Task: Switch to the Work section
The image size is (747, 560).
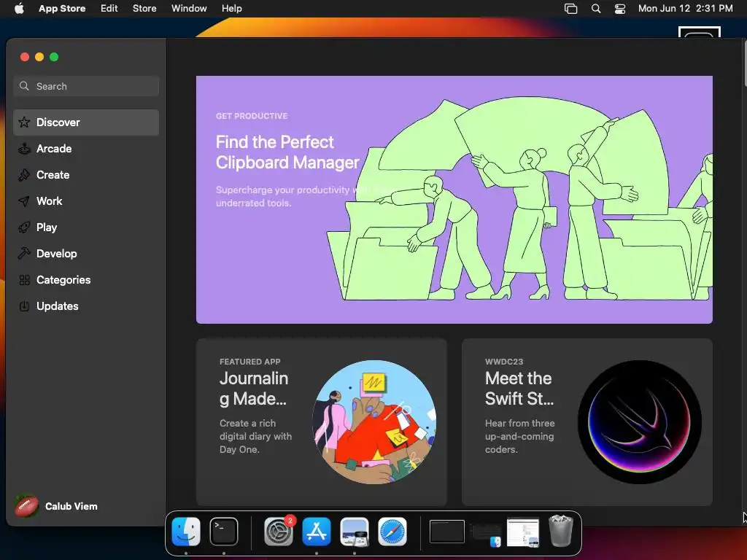Action: point(86,201)
